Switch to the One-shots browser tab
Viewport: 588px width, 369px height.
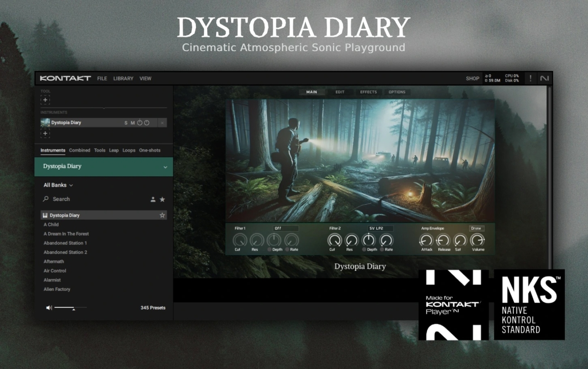click(x=150, y=151)
